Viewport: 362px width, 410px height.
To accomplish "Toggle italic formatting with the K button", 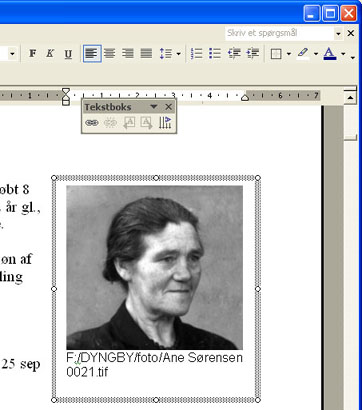I will (x=50, y=53).
